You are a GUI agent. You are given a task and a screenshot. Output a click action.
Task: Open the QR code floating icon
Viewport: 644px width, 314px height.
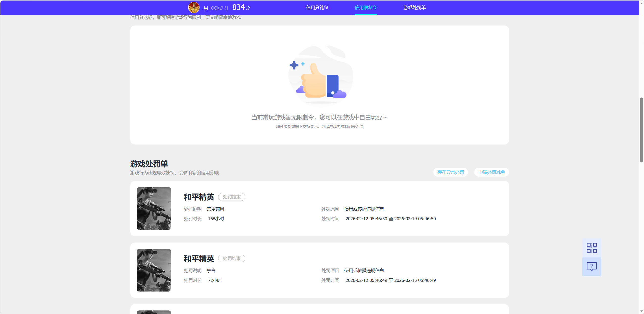(591, 248)
